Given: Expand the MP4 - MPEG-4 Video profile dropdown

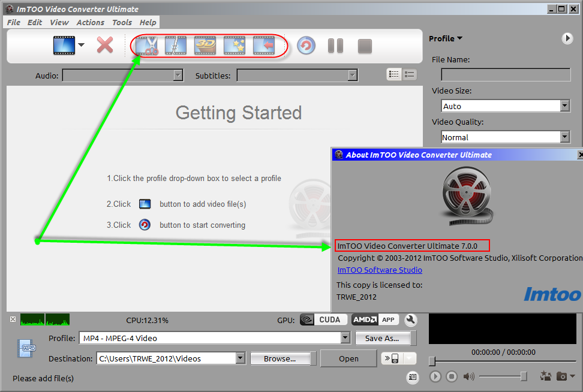Looking at the screenshot, I should 345,337.
